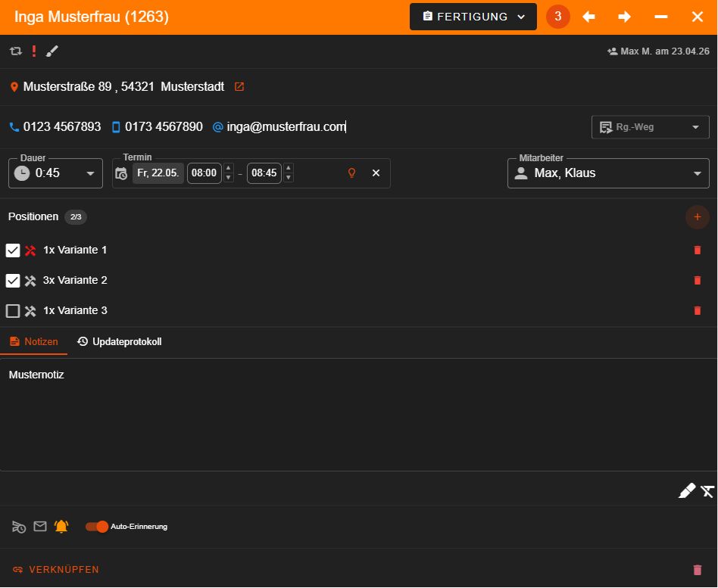Viewport: 718px width, 588px height.
Task: Decrease start time 08:00 with down arrow
Action: click(229, 178)
